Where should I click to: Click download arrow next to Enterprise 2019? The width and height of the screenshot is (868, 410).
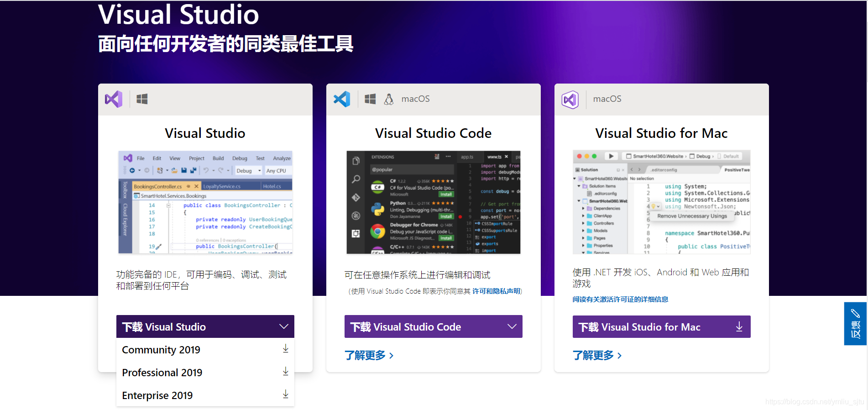click(286, 394)
